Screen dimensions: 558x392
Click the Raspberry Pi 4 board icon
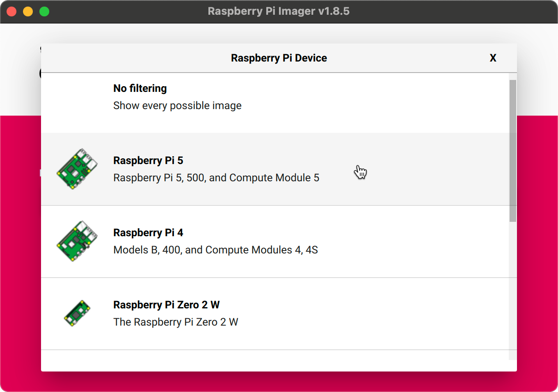pyautogui.click(x=77, y=241)
